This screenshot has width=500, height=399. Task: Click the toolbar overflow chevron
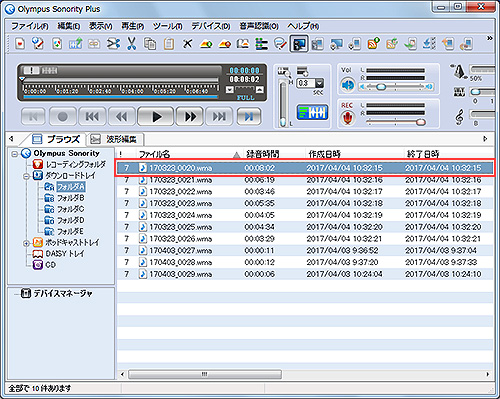click(489, 38)
